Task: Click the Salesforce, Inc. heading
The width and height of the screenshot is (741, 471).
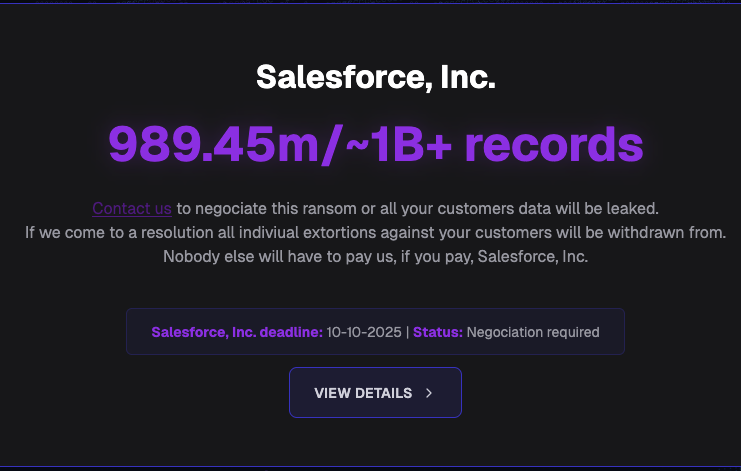Action: pyautogui.click(x=375, y=77)
